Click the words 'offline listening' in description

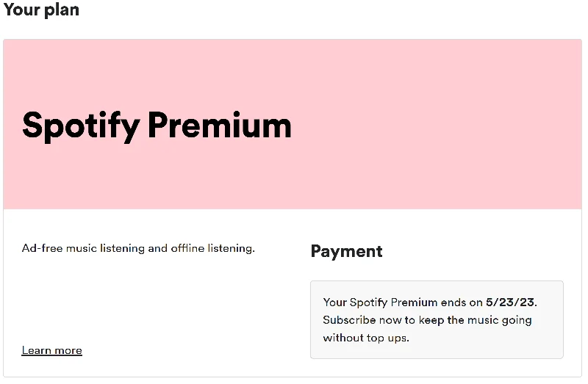pos(212,248)
